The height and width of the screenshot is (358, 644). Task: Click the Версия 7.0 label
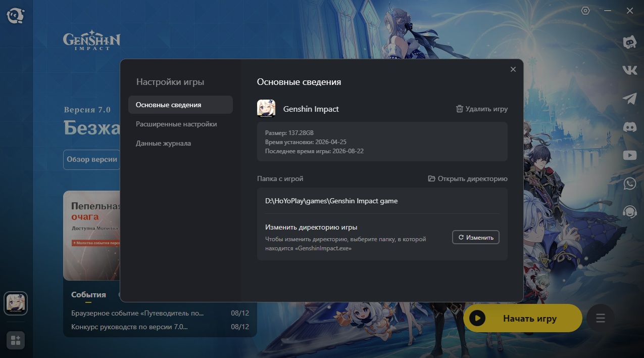pyautogui.click(x=87, y=110)
